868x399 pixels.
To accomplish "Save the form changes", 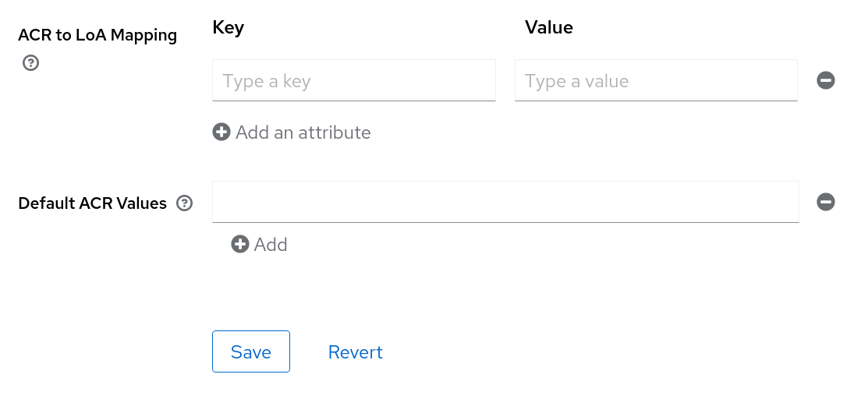I will pos(250,351).
